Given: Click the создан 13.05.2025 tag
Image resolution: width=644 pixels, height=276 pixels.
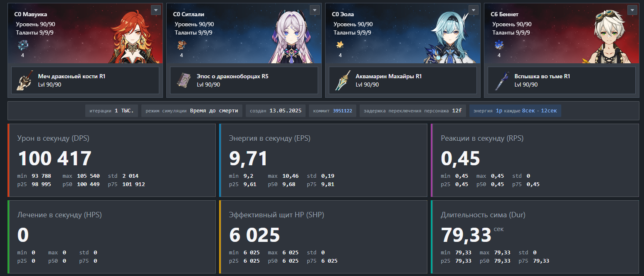Looking at the screenshot, I should coord(276,111).
